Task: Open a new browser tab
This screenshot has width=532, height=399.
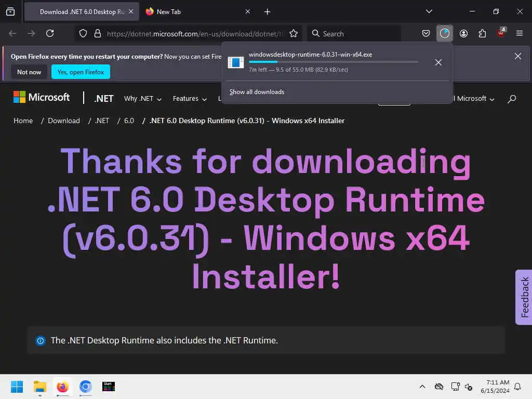Action: (x=268, y=12)
